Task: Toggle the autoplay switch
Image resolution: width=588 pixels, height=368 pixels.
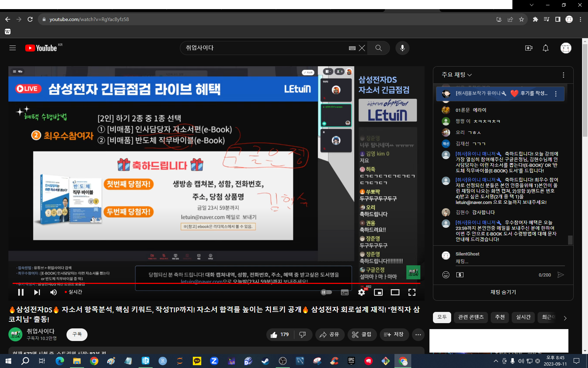Action: tap(326, 292)
